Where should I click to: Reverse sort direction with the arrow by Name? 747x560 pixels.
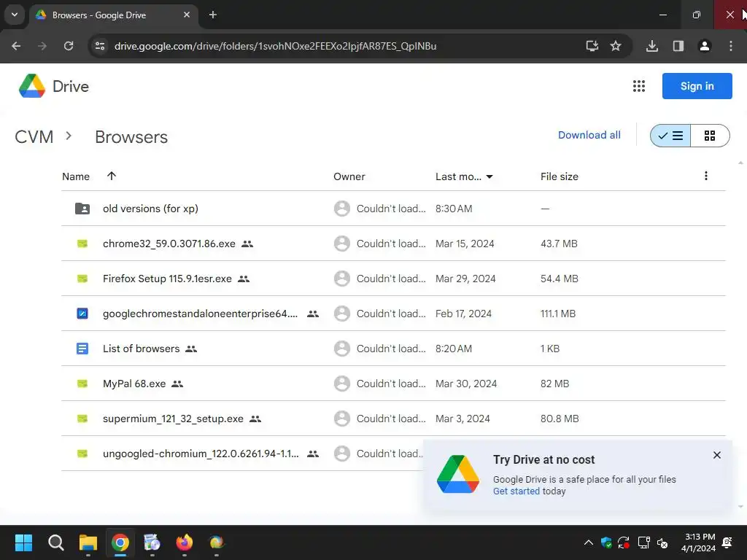[x=112, y=176]
